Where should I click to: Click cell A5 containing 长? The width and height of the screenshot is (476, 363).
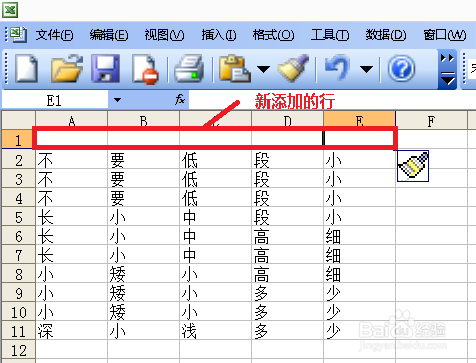pyautogui.click(x=71, y=217)
